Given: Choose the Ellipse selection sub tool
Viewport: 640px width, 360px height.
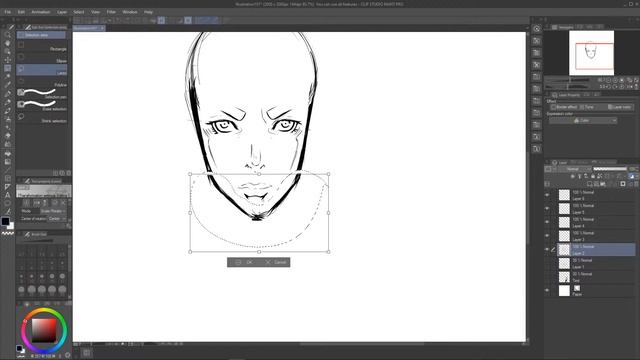Looking at the screenshot, I should pos(42,59).
